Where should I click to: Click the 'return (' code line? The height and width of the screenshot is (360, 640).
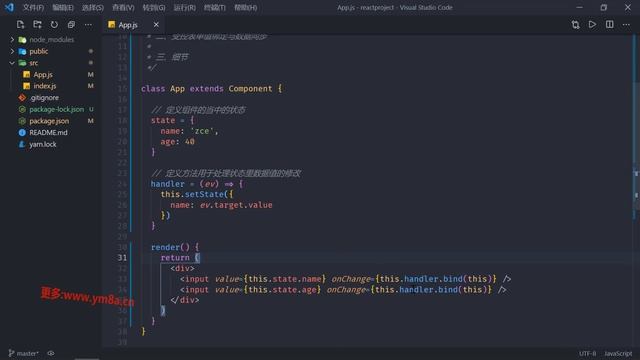click(180, 258)
